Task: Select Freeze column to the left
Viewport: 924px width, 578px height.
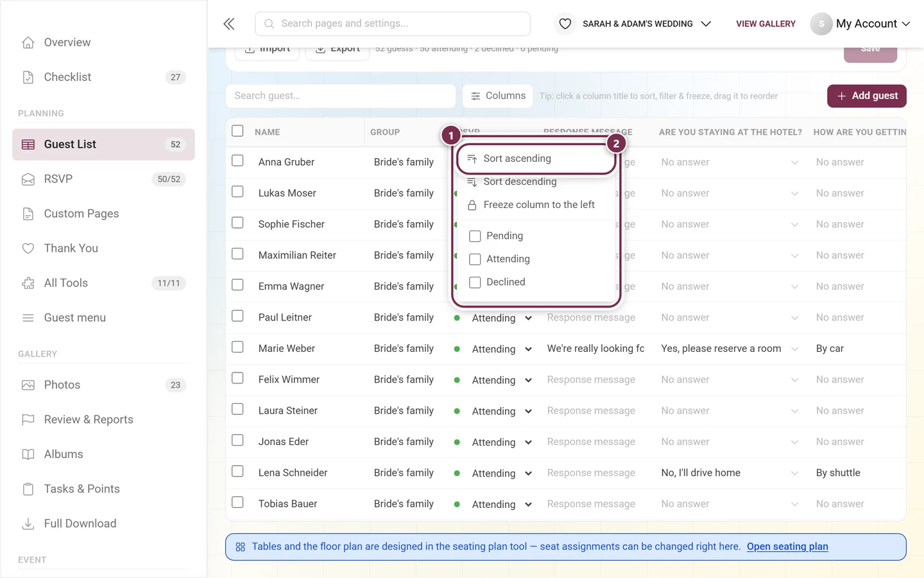Action: coord(536,205)
